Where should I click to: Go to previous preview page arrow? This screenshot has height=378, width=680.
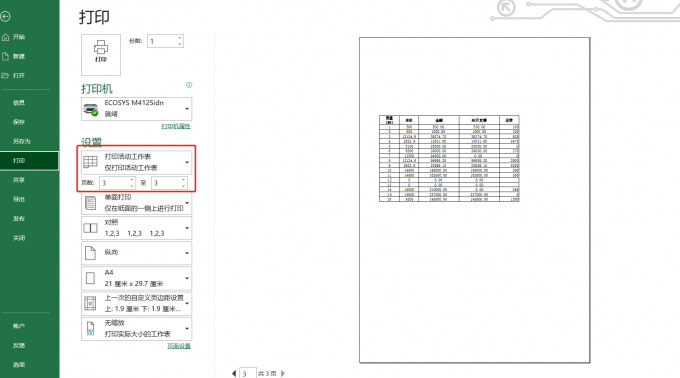[x=234, y=373]
